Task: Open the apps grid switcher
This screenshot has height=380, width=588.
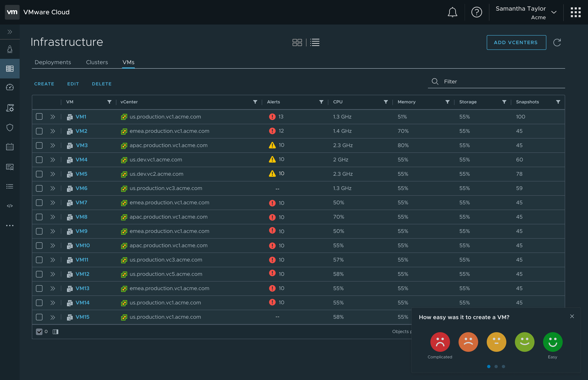Action: click(575, 12)
